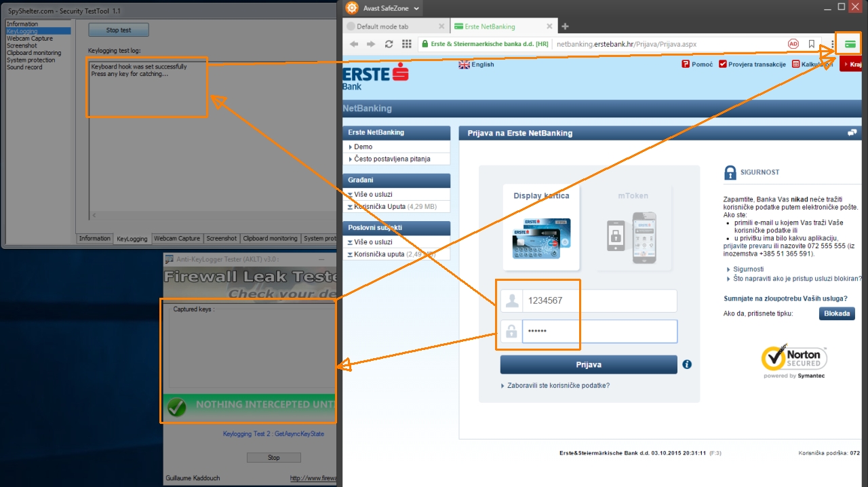Click the icon on Prijava panel header
Image resolution: width=868 pixels, height=487 pixels.
point(852,133)
